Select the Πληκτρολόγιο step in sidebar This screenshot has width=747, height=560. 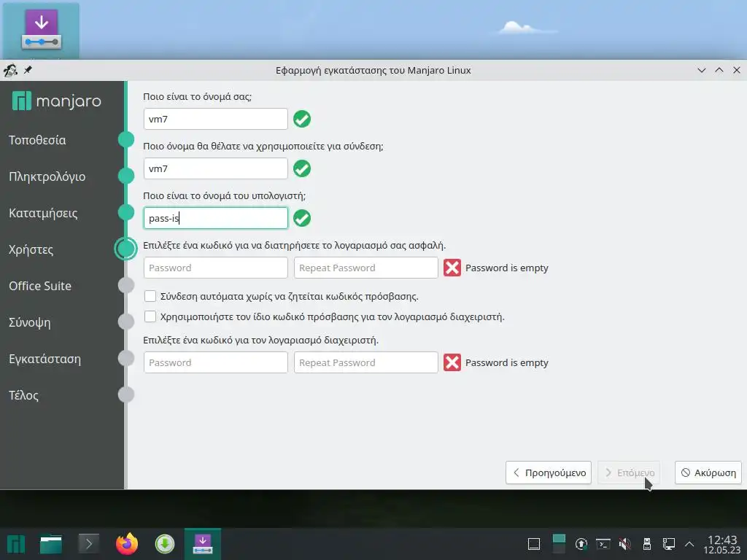47,176
